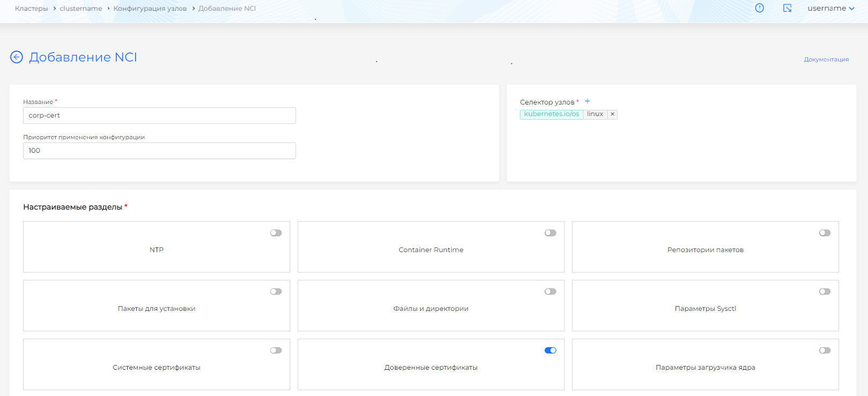This screenshot has width=868, height=396.
Task: Turn on Системные сертификаты toggle
Action: tap(276, 350)
